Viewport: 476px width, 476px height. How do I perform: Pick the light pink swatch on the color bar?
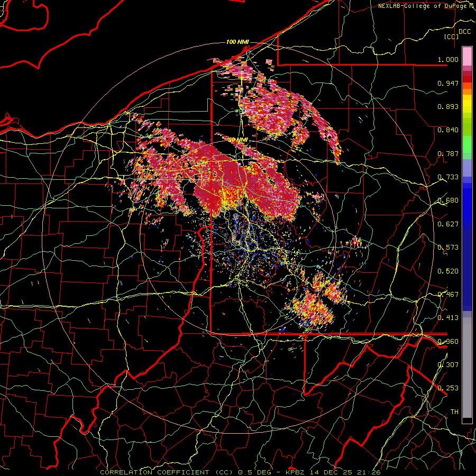pos(467,57)
